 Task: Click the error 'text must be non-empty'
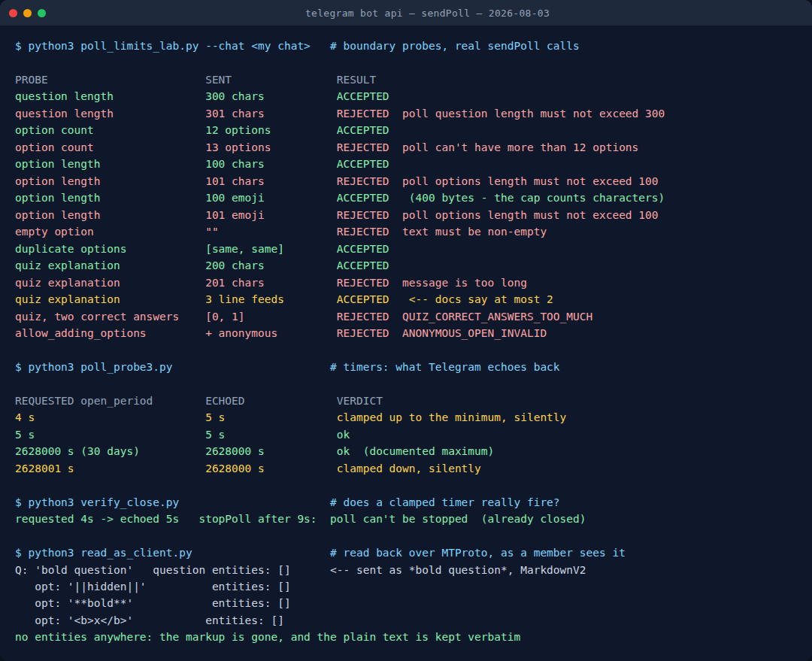[x=474, y=232]
